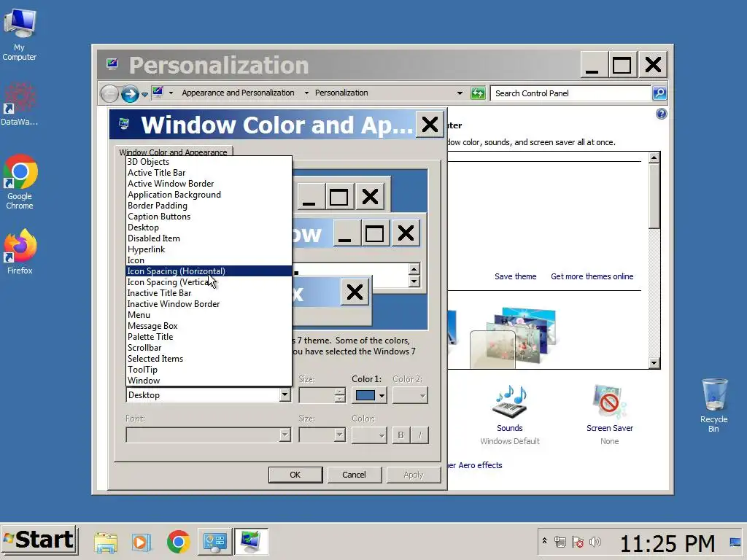The width and height of the screenshot is (747, 560).
Task: Collapse the Item combo box arrow
Action: 285,394
